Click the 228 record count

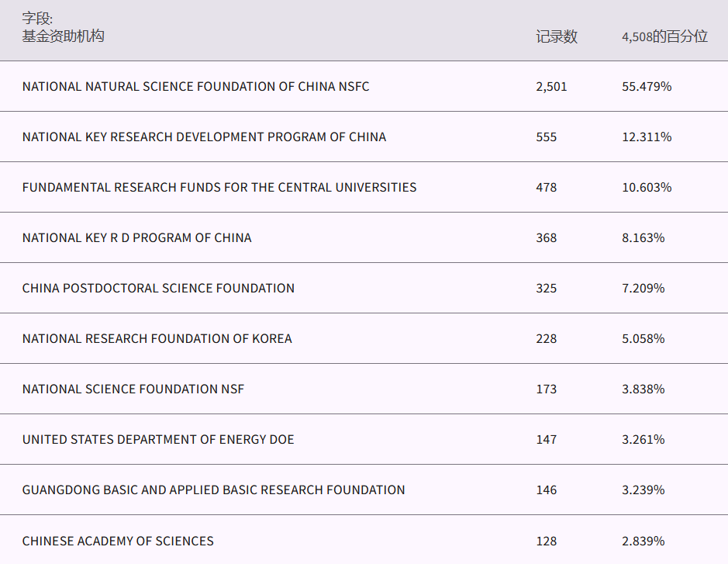[x=546, y=339]
